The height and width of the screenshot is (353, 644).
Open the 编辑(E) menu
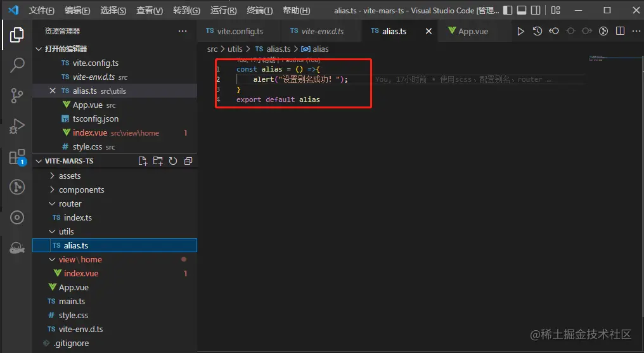[77, 10]
